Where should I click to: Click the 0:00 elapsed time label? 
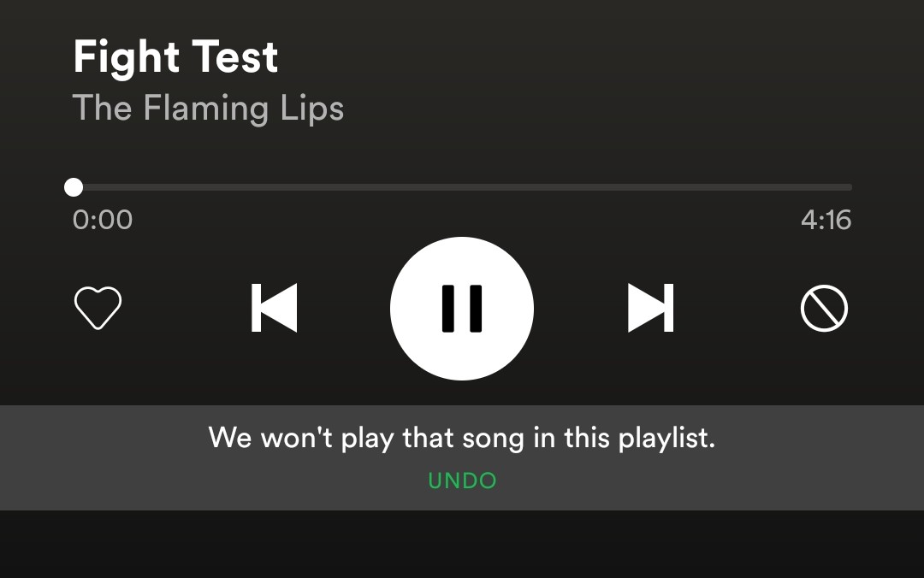pos(103,220)
